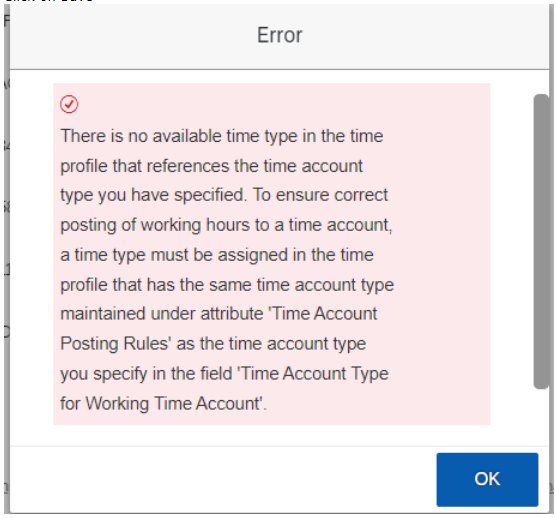Click the scrollbar track below the thumb
Screen dimensions: 556x518
click(x=541, y=417)
